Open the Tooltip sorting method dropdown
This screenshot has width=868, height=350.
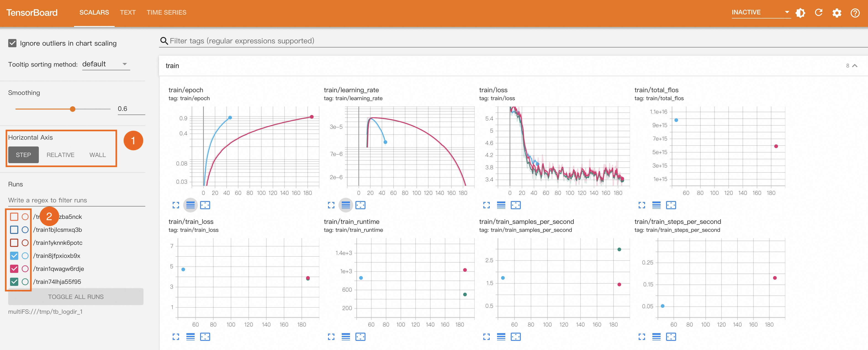[106, 64]
